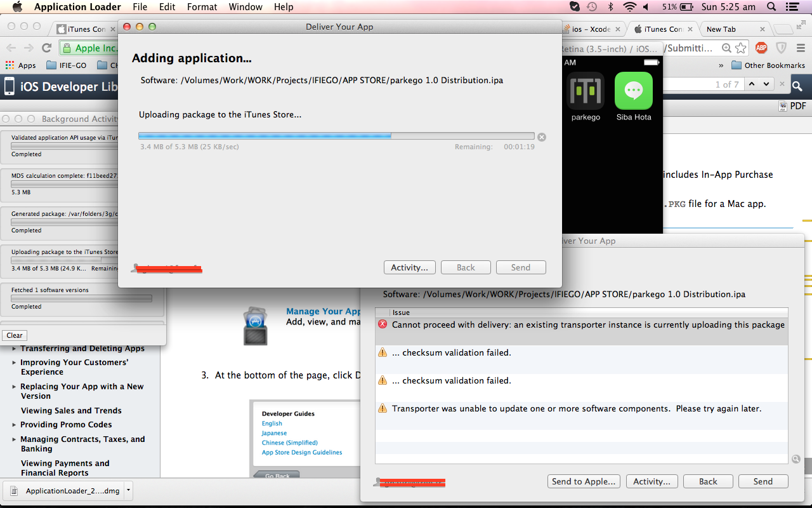
Task: Go back in Chrome browser
Action: pos(11,48)
